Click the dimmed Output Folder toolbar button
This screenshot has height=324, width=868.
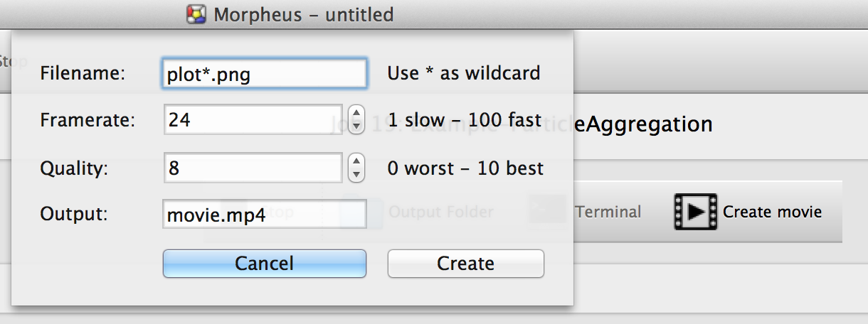[440, 212]
